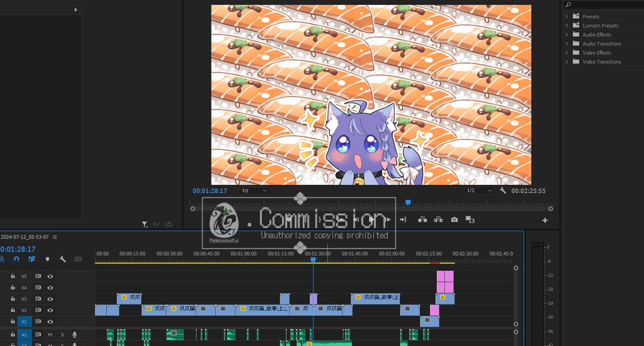Hide track V2 output with eye icon
The height and width of the screenshot is (346, 644).
[50, 310]
